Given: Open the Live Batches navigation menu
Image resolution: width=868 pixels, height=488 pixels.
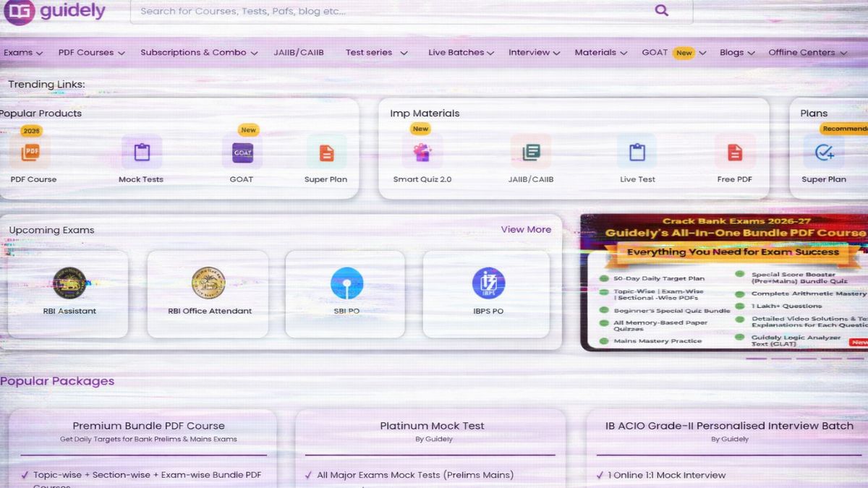Looking at the screenshot, I should coord(456,52).
